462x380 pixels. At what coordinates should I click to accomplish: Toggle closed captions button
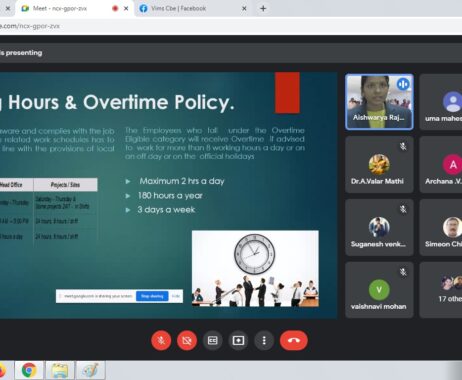pyautogui.click(x=213, y=340)
